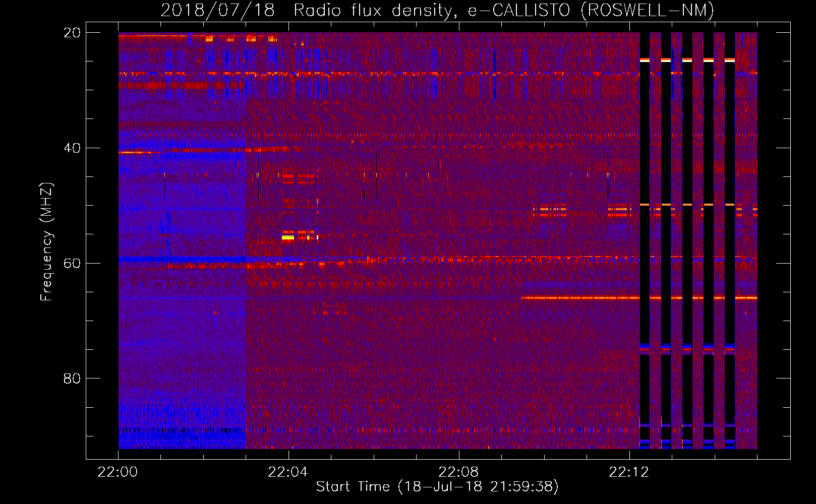The height and width of the screenshot is (504, 816).
Task: Click the bright yellow burst near 56 MHz
Action: [x=288, y=237]
